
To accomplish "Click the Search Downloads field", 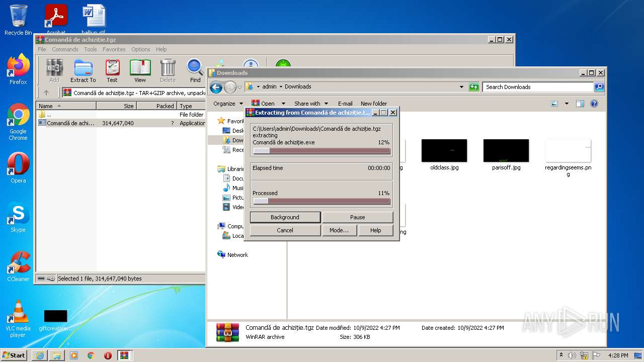I will 538,87.
